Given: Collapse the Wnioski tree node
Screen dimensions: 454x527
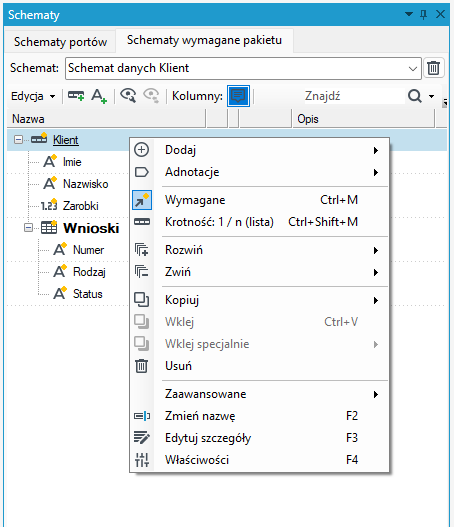Looking at the screenshot, I should 29,228.
